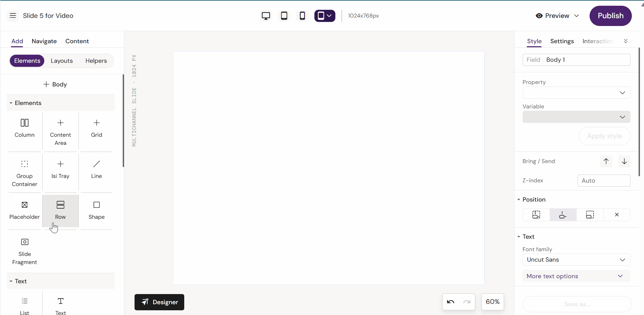Switch to tablet preview view
Image resolution: width=644 pixels, height=315 pixels.
[284, 16]
